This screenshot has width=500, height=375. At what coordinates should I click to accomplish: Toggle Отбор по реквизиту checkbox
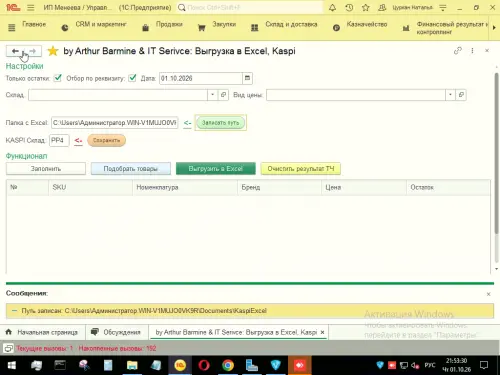coord(132,78)
